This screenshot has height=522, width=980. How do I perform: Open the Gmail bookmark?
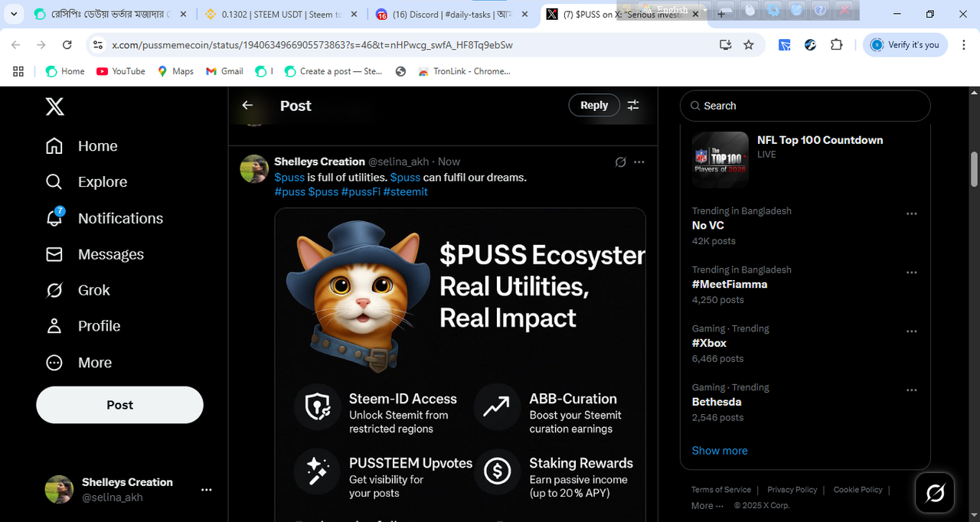click(224, 71)
